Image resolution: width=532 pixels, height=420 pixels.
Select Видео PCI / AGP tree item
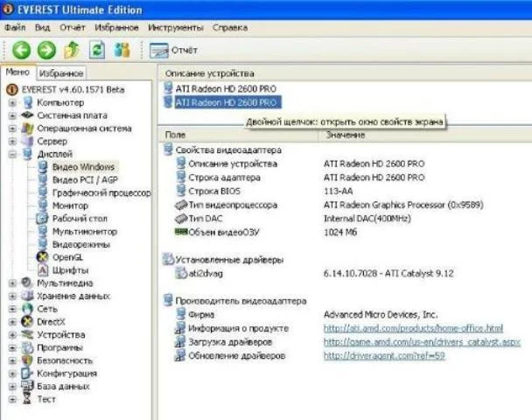[85, 179]
